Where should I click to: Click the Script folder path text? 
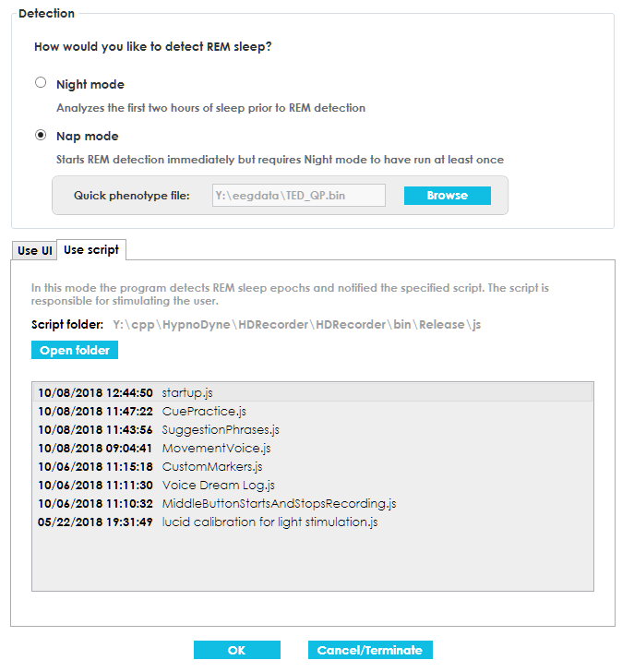[296, 325]
